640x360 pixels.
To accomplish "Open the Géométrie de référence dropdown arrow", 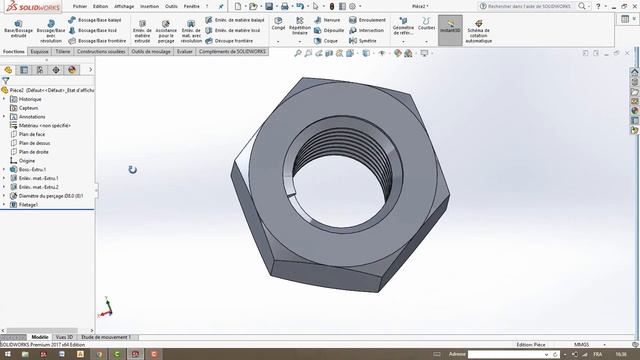I will [403, 41].
